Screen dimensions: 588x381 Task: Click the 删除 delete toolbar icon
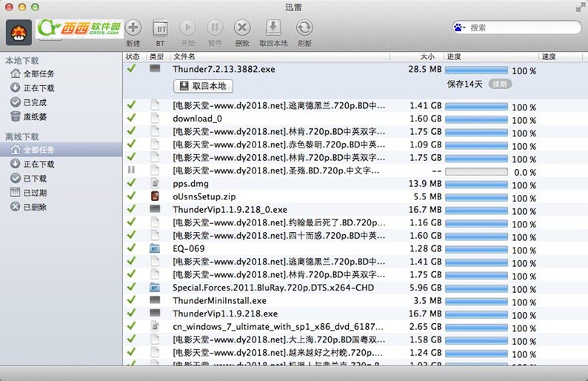click(x=242, y=27)
